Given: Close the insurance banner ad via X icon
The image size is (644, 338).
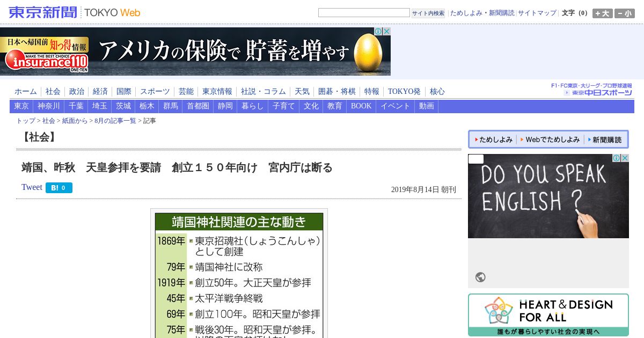Looking at the screenshot, I should tap(386, 32).
